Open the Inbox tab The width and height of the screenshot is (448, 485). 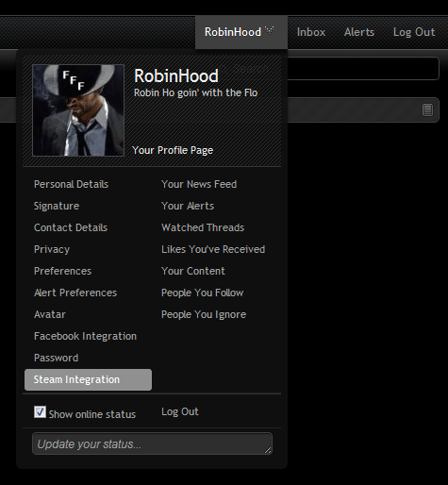tap(311, 32)
